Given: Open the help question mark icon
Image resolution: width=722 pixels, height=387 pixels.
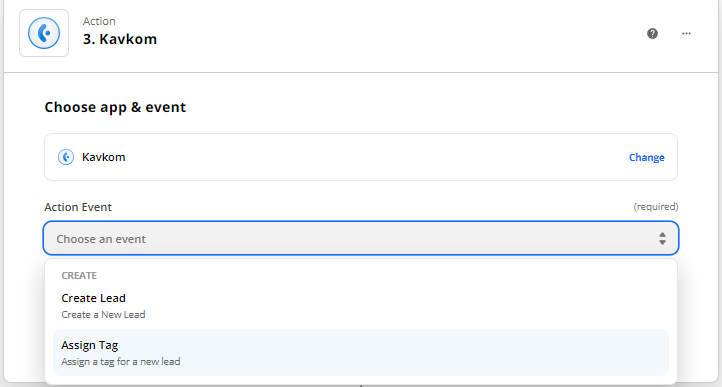Looking at the screenshot, I should pos(652,33).
